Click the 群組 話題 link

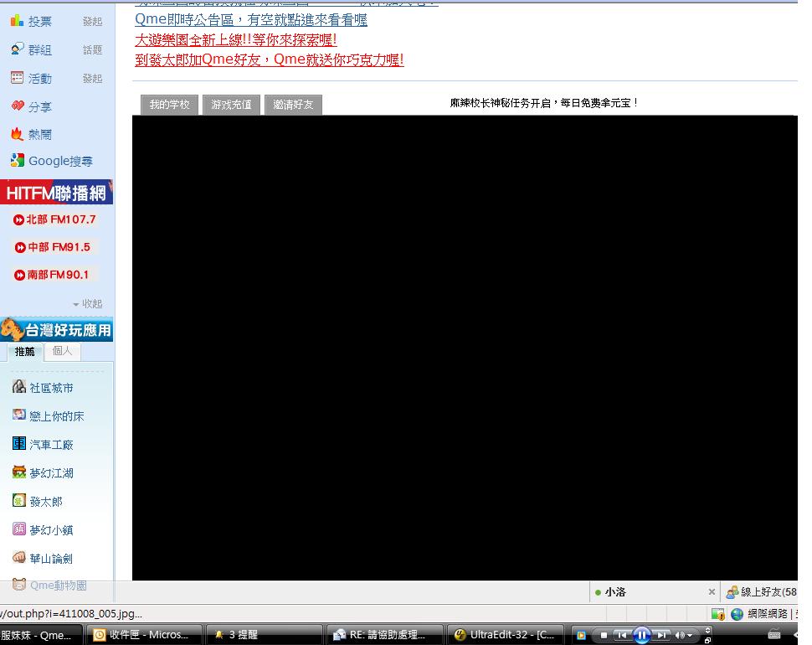pos(93,49)
